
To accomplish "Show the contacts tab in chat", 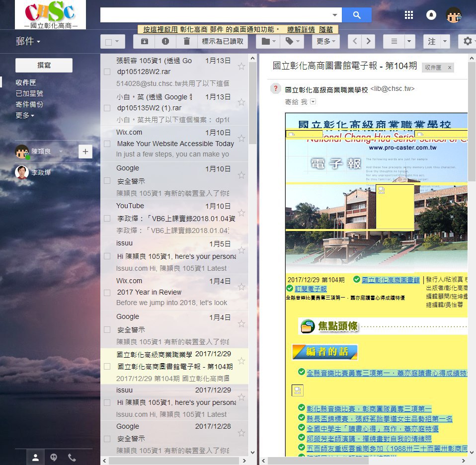I will pos(35,458).
